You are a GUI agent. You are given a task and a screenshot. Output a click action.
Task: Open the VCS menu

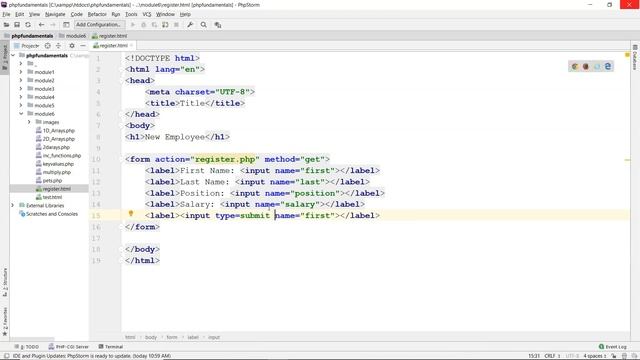click(x=147, y=14)
